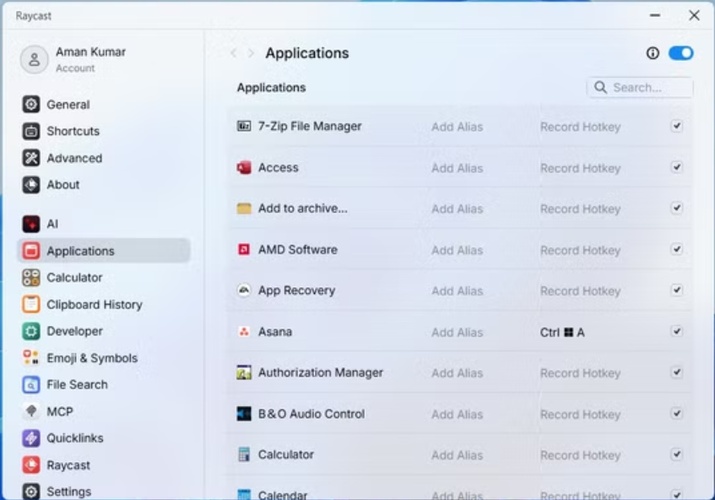The height and width of the screenshot is (500, 715).
Task: Record Hotkey for AMD Software
Action: pos(580,250)
